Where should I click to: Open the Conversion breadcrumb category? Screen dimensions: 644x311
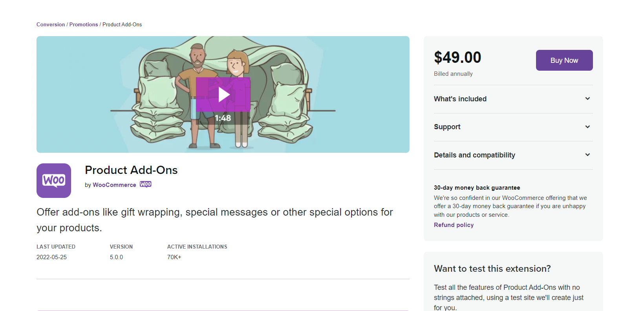click(51, 24)
